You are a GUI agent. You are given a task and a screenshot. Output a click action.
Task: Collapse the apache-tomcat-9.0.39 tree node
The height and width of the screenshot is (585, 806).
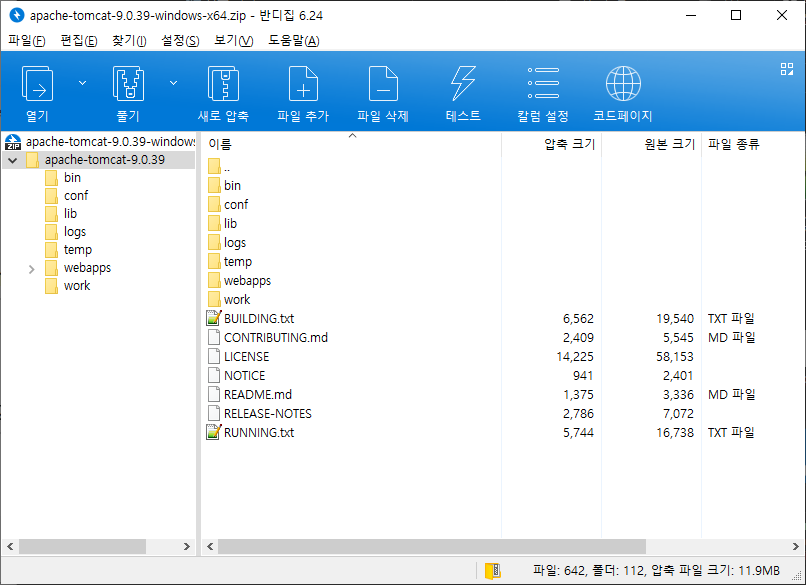coord(13,160)
